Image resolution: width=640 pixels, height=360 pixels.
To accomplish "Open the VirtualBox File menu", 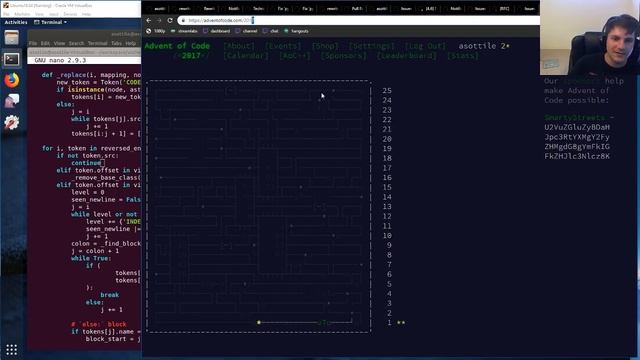I will pos(6,14).
